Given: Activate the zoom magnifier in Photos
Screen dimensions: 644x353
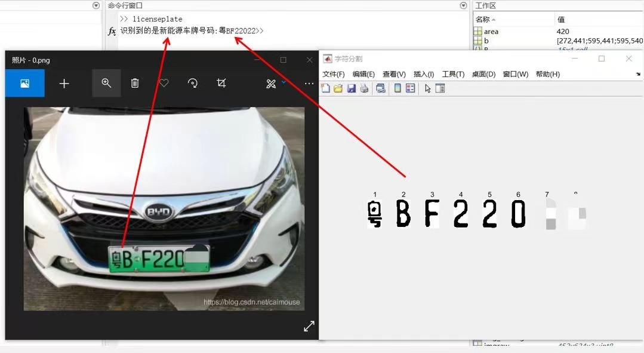Looking at the screenshot, I should click(106, 83).
